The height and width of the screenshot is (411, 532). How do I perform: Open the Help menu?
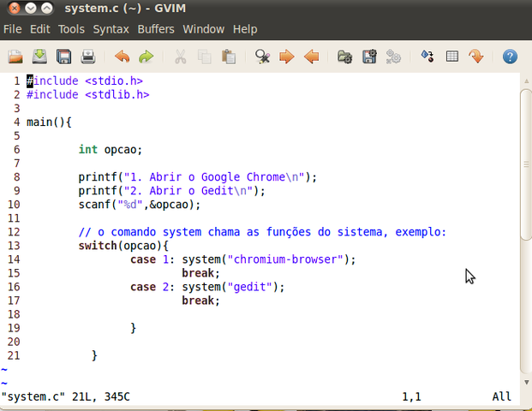pos(245,29)
